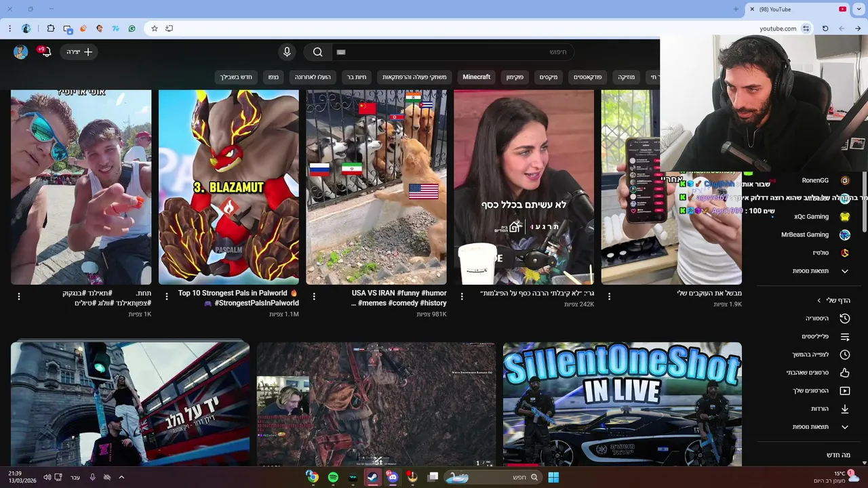This screenshot has width=868, height=488.
Task: Select the חיות בר filter chip
Action: (x=356, y=77)
